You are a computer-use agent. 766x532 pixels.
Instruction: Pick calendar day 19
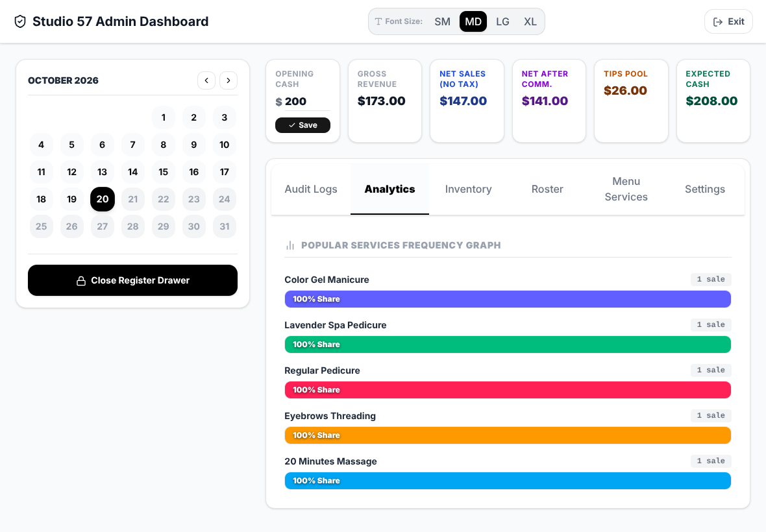pyautogui.click(x=72, y=199)
